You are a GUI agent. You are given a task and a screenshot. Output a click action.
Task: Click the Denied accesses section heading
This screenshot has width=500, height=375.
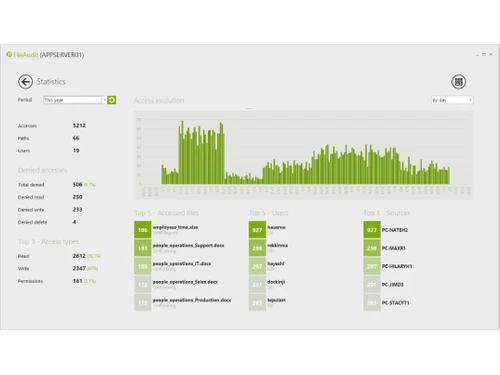42,170
